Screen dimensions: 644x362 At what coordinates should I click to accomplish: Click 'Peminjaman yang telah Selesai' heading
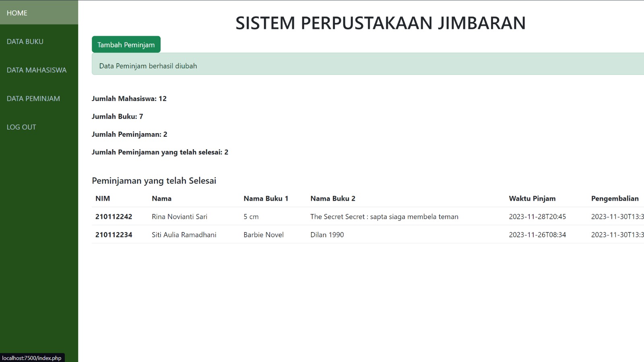pos(154,181)
